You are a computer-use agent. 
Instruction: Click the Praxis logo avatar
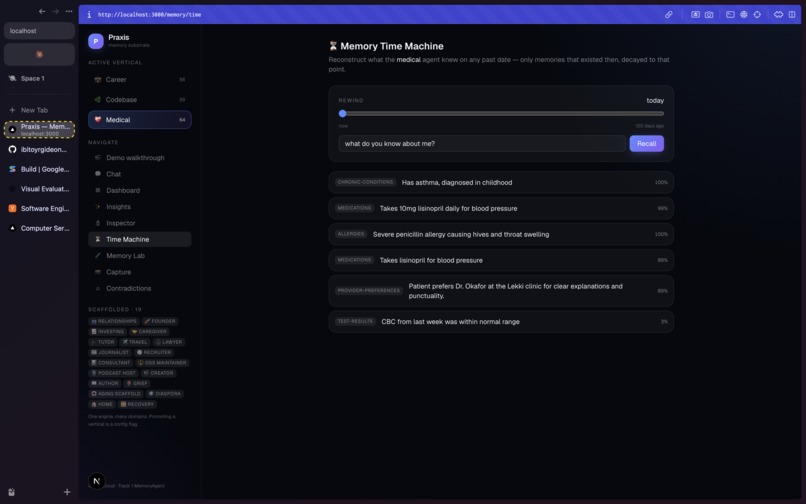pyautogui.click(x=96, y=41)
